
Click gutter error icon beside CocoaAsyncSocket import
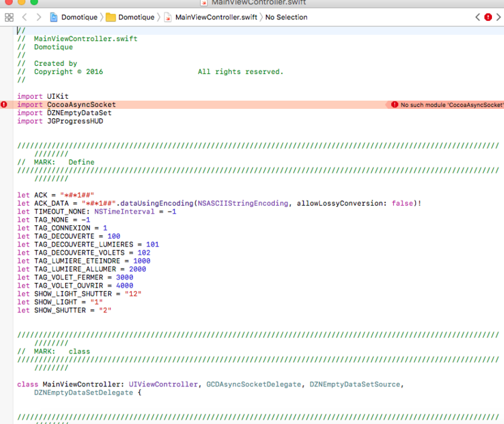(x=4, y=104)
